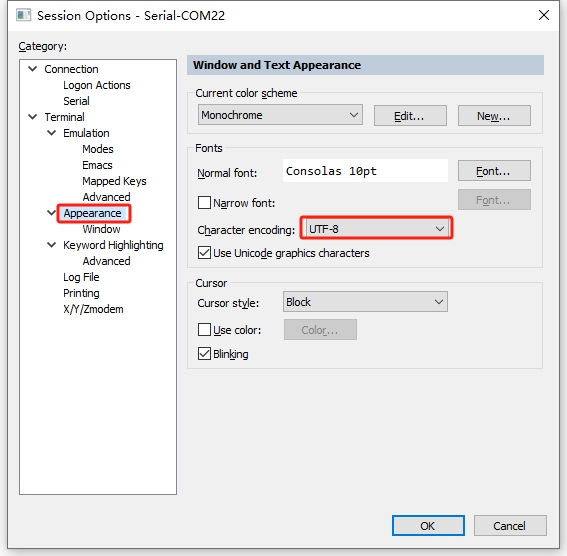Viewport: 567px width, 556px height.
Task: Open the Monochrome color scheme dropdown
Action: (x=280, y=115)
